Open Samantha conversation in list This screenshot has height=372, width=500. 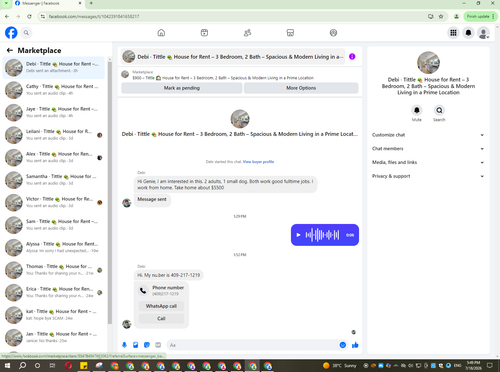pyautogui.click(x=54, y=180)
